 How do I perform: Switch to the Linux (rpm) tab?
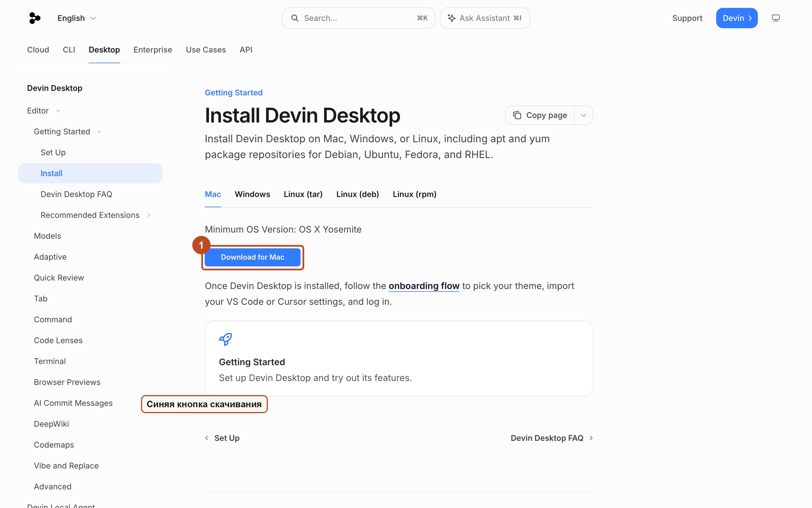(414, 194)
